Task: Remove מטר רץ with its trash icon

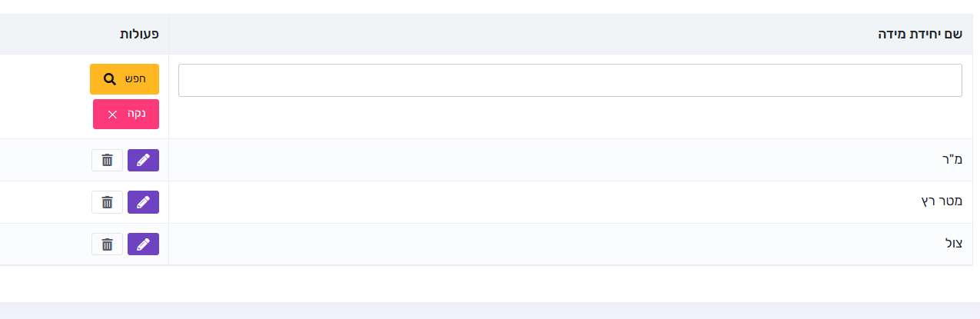Action: click(x=107, y=202)
